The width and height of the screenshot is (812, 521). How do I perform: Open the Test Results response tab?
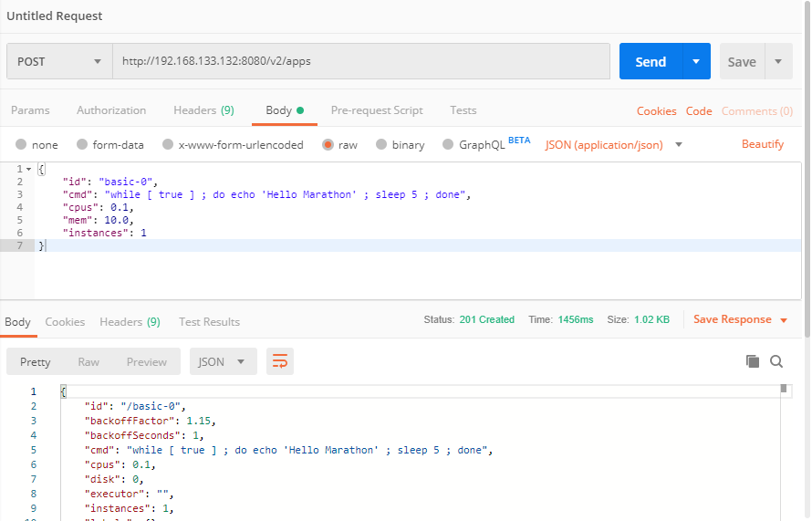[x=209, y=322]
